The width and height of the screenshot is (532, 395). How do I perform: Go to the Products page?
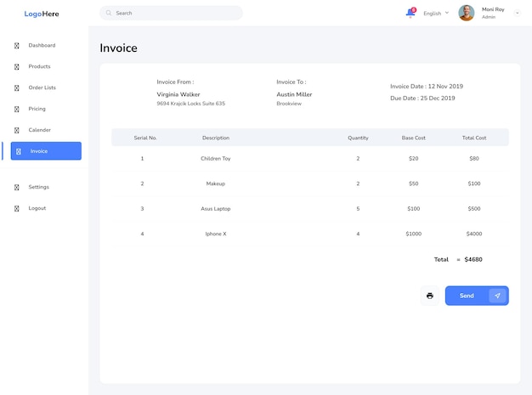click(x=39, y=66)
